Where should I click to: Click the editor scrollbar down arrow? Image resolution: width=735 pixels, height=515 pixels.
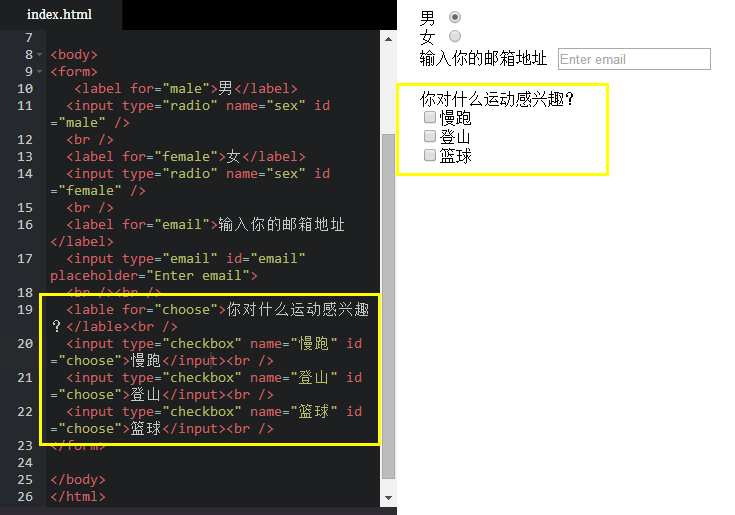(x=388, y=498)
